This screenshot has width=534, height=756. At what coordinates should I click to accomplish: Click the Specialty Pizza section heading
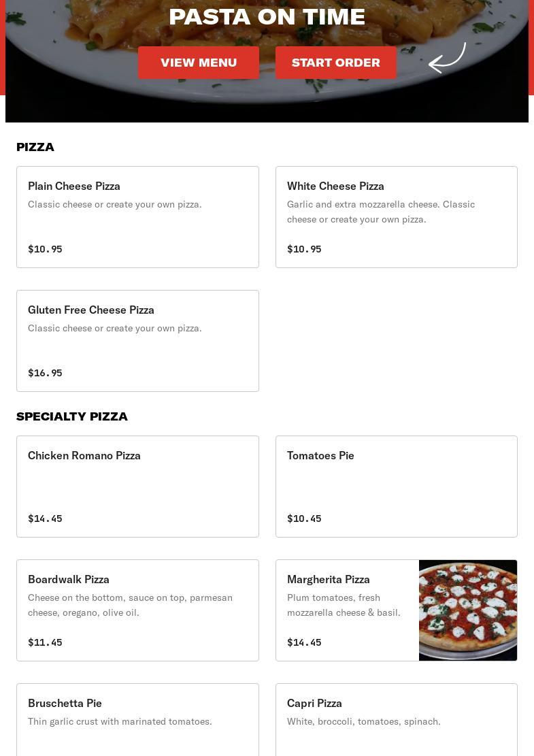click(x=72, y=416)
